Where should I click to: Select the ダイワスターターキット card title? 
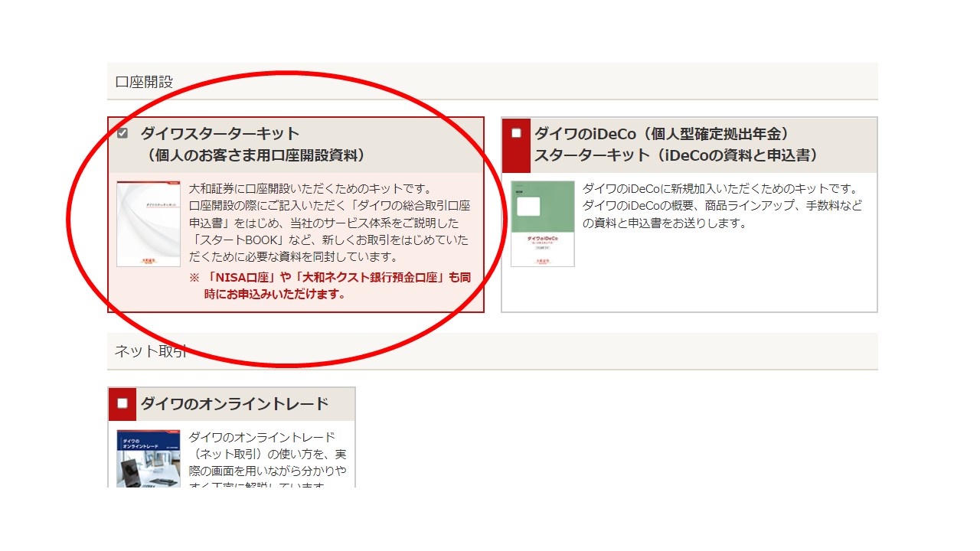pos(220,133)
